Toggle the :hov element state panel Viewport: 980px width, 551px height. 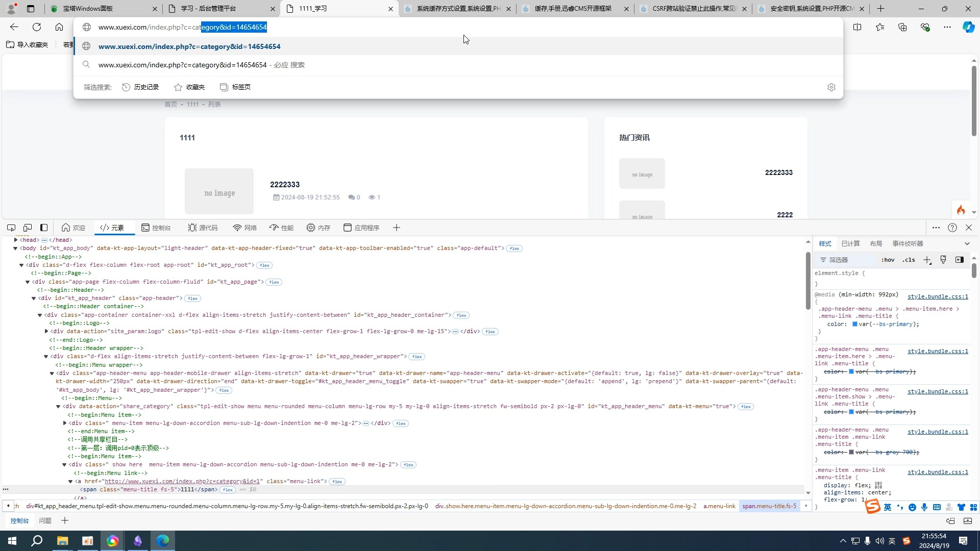[x=888, y=260]
